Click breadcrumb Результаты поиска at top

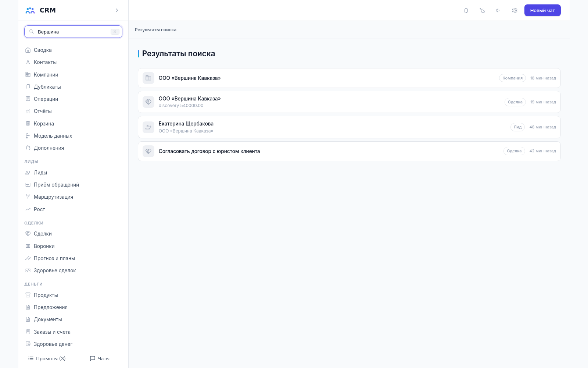(x=155, y=30)
